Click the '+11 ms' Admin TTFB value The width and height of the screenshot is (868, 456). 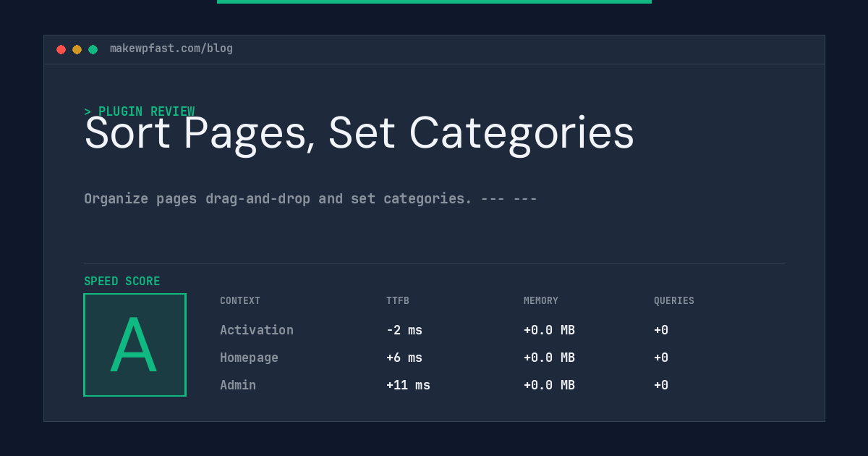click(x=408, y=385)
